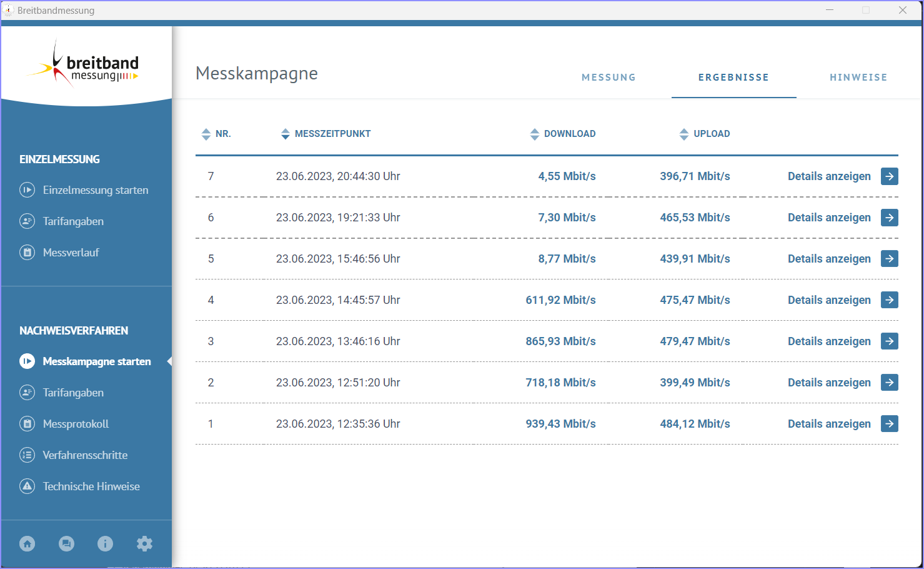The height and width of the screenshot is (569, 924).
Task: Click upload value 479,47 Mbit/s
Action: point(695,341)
